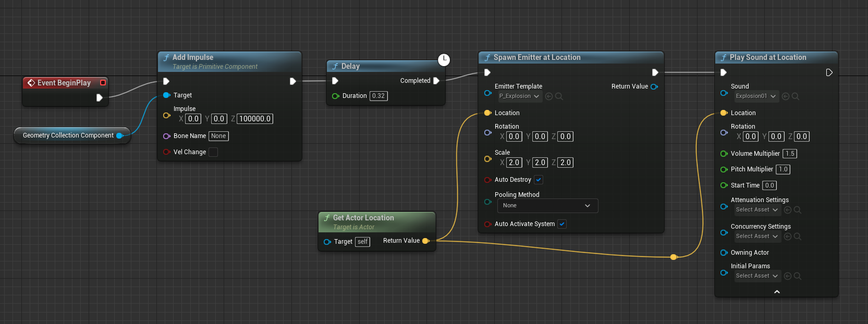Click browse icon next to P_Explosion template
This screenshot has height=324, width=868.
click(559, 96)
